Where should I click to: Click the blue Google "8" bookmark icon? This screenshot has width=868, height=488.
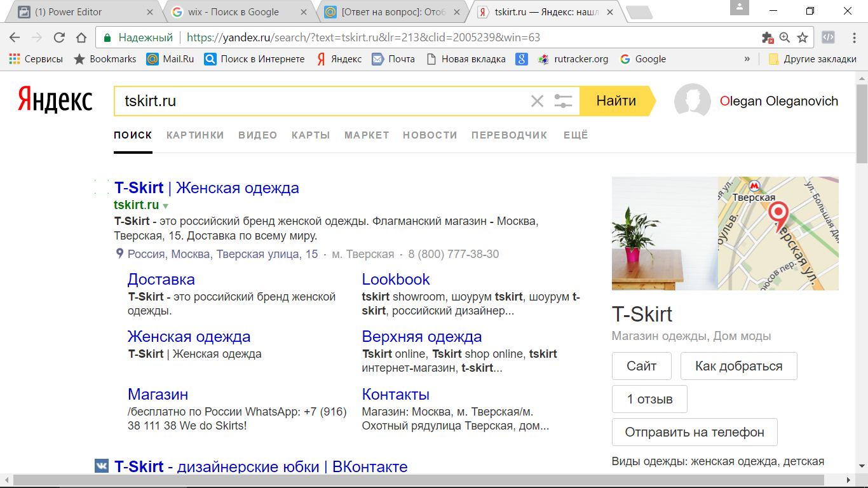tap(522, 59)
